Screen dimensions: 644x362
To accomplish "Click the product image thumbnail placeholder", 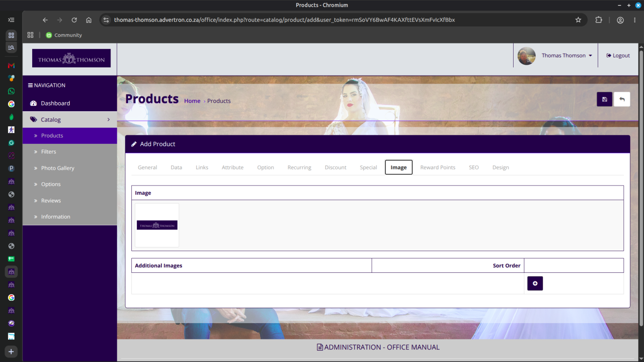I will 157,225.
